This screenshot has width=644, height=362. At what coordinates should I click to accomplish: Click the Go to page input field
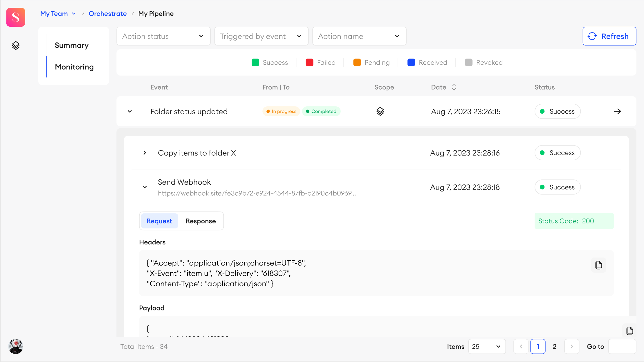point(622,346)
